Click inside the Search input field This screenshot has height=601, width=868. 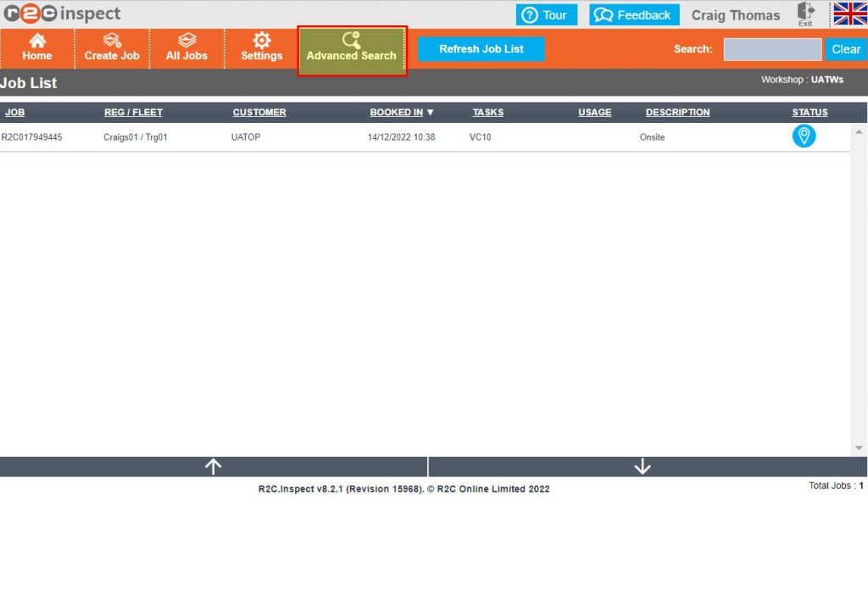coord(771,49)
